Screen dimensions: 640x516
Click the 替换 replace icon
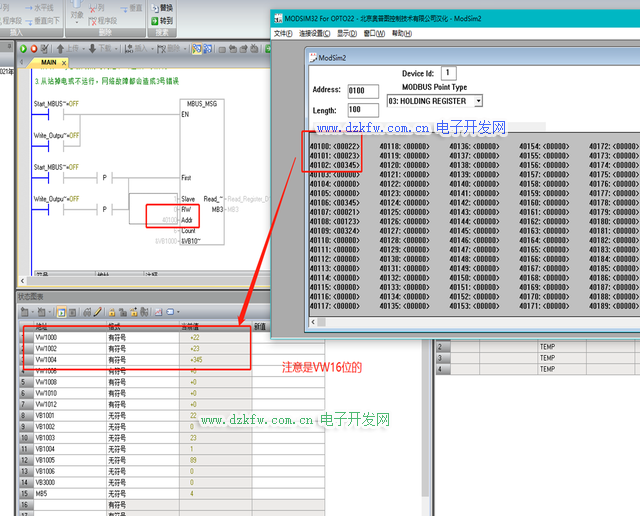pyautogui.click(x=153, y=7)
